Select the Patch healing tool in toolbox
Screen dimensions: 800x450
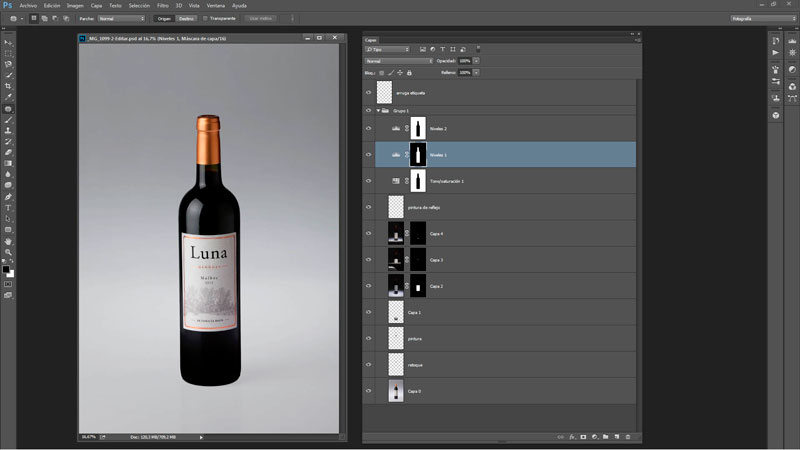(x=8, y=109)
